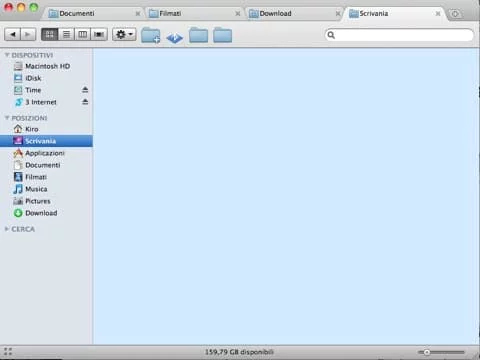
Task: Eject the Time volume
Action: pyautogui.click(x=85, y=90)
